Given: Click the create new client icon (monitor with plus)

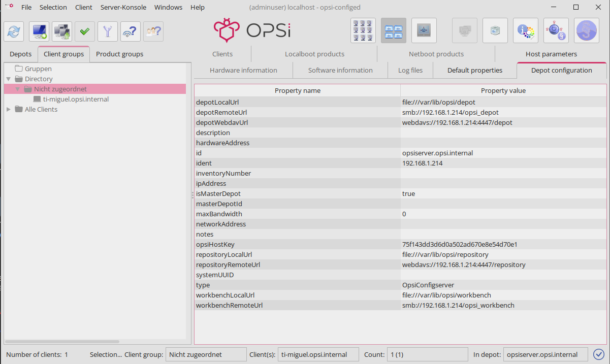Looking at the screenshot, I should (x=39, y=31).
